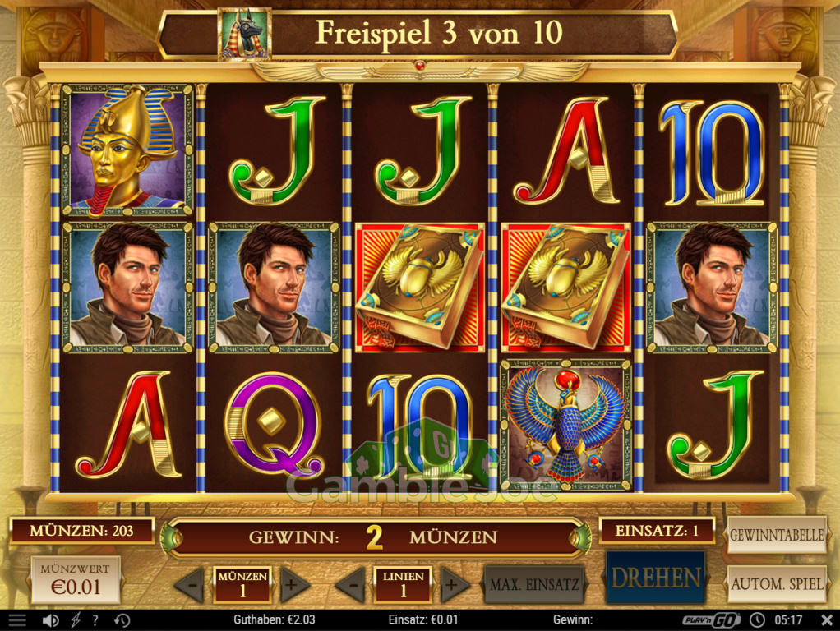This screenshot has width=840, height=631.
Task: Increase Linien with plus arrow
Action: pyautogui.click(x=455, y=584)
